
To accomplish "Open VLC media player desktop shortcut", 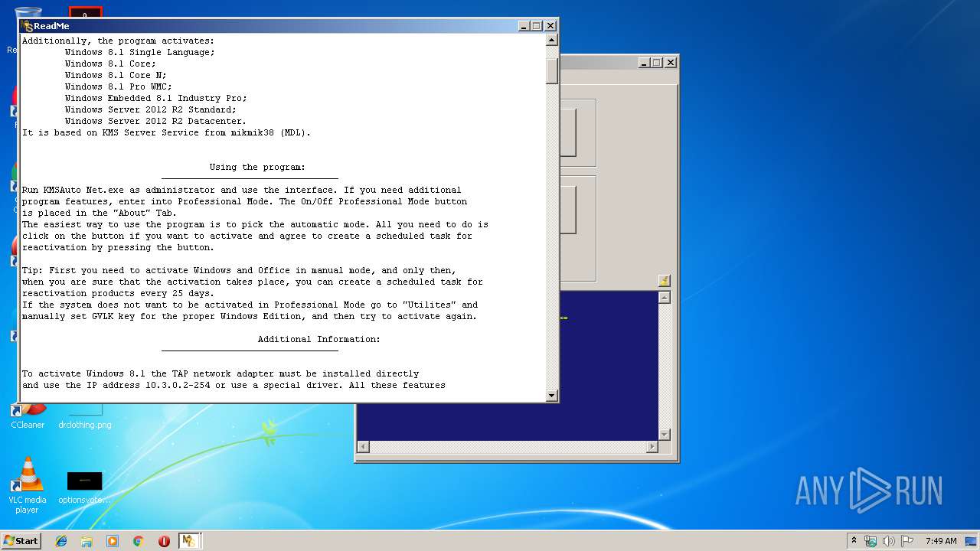I will coord(27,484).
